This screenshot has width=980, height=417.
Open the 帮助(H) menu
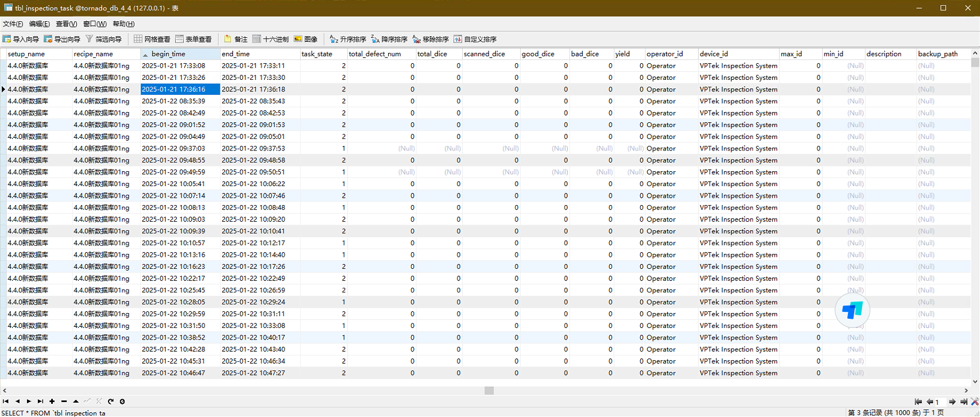click(x=123, y=24)
